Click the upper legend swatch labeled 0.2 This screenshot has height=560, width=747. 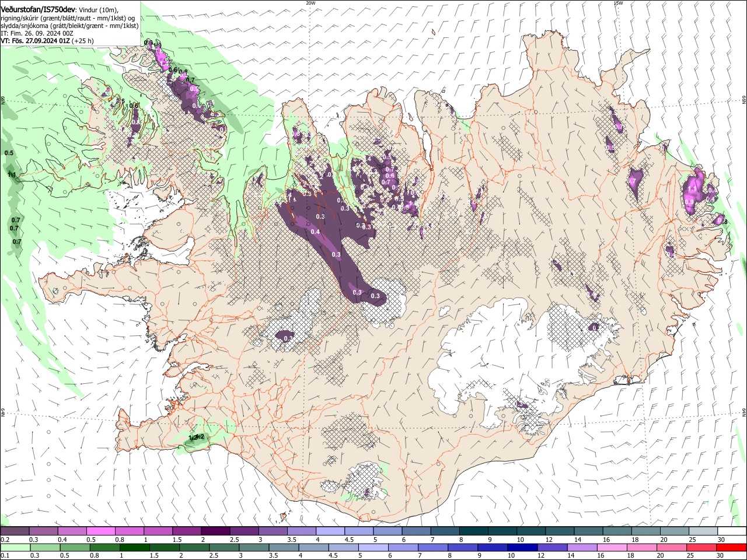pyautogui.click(x=15, y=531)
